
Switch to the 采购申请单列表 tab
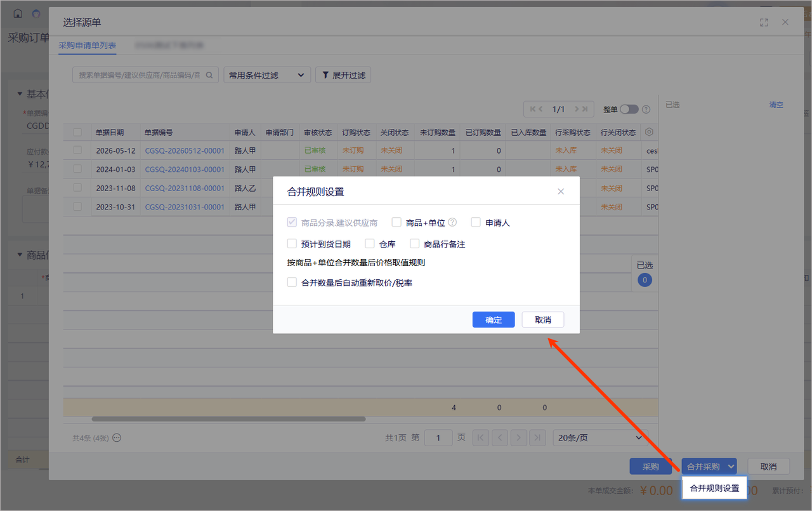87,45
